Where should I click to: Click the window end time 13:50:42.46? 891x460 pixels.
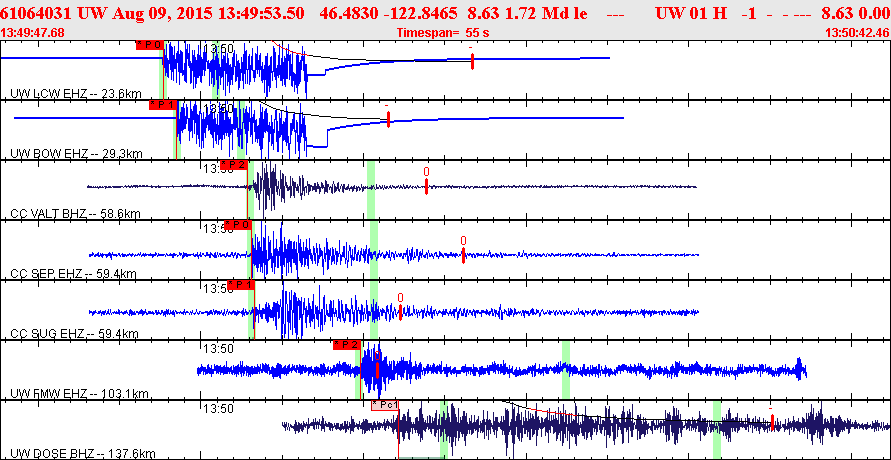(x=857, y=33)
